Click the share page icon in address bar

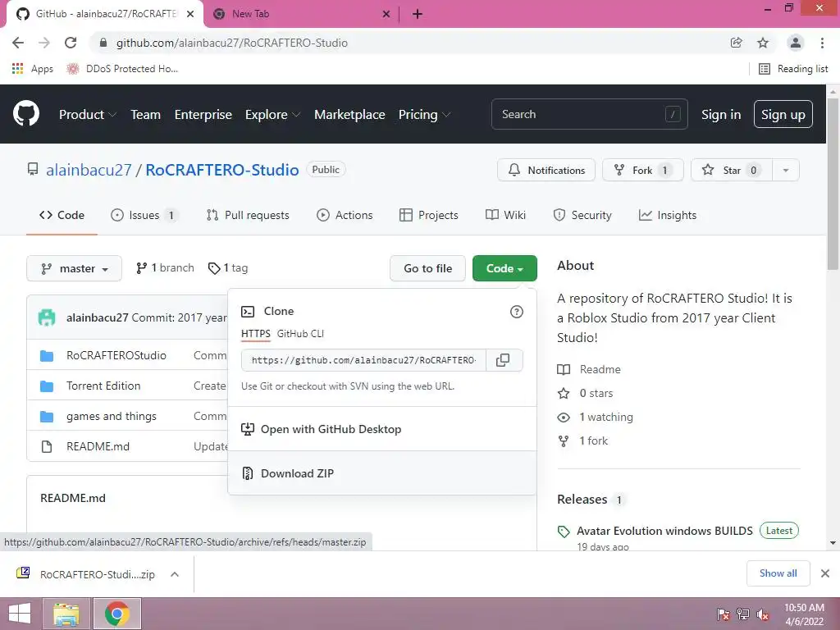coord(737,43)
